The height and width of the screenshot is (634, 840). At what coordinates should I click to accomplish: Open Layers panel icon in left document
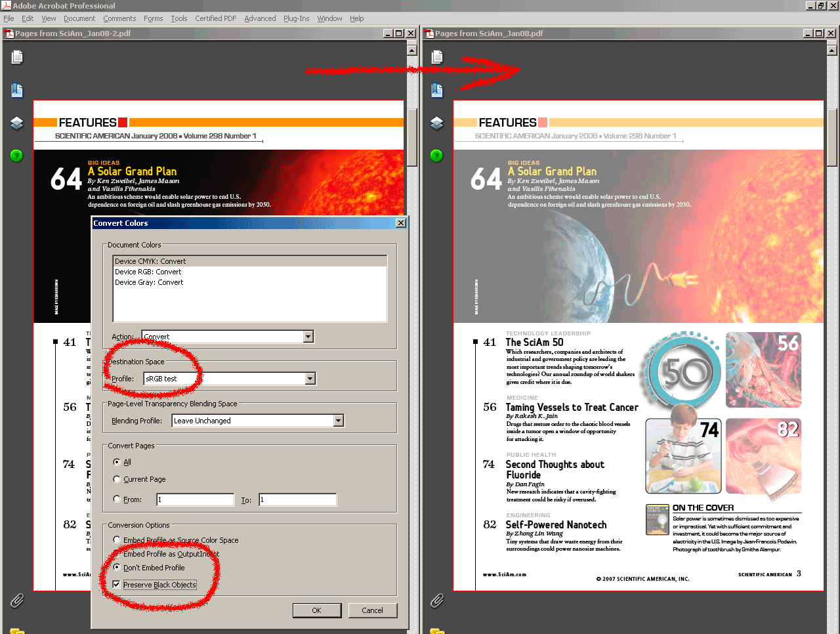pyautogui.click(x=17, y=123)
